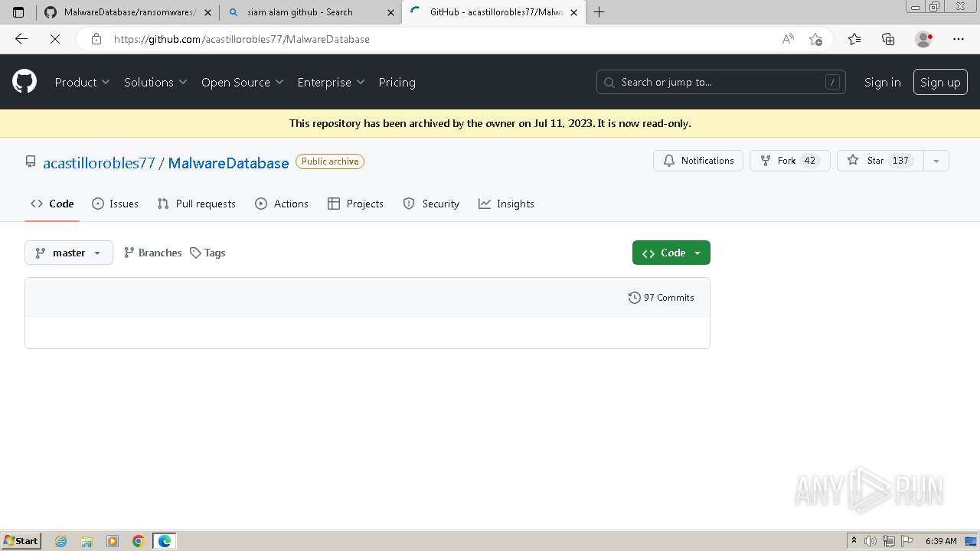Go back with the browser back arrow
Viewport: 980px width, 551px height.
21,39
